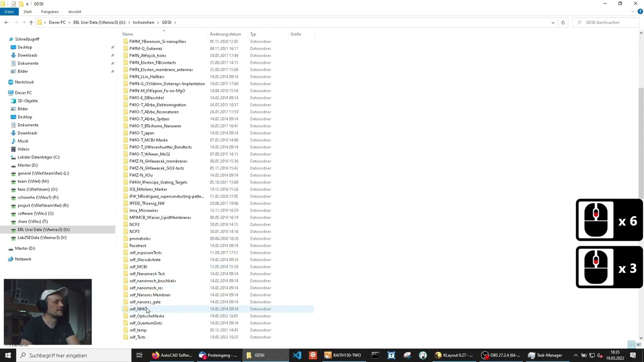Viewport: 644px width, 362px height.
Task: Open Nextcloud in the navigation pane
Action: (x=24, y=82)
